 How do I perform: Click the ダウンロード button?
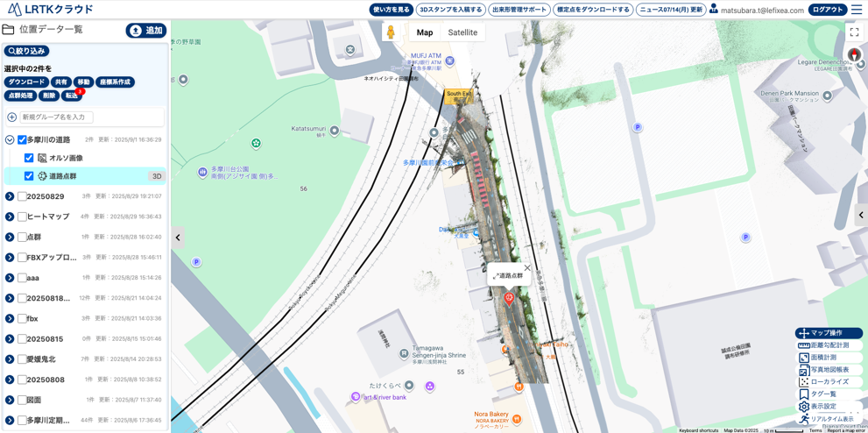click(x=26, y=82)
